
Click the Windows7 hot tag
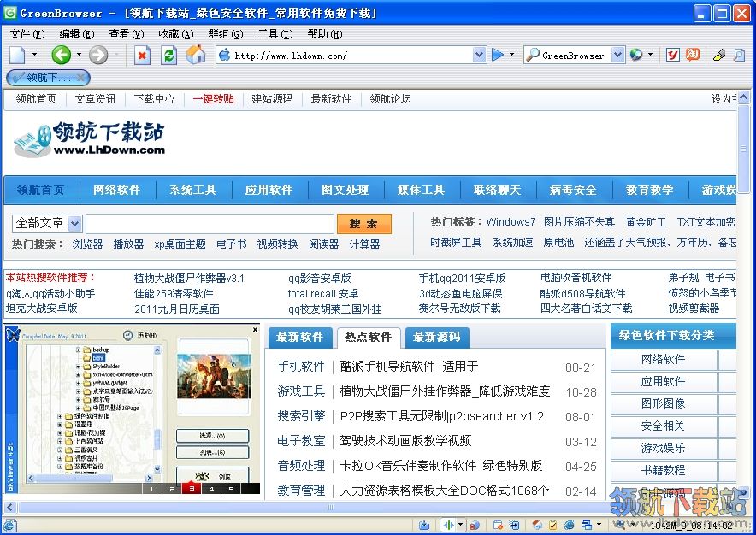click(x=511, y=221)
